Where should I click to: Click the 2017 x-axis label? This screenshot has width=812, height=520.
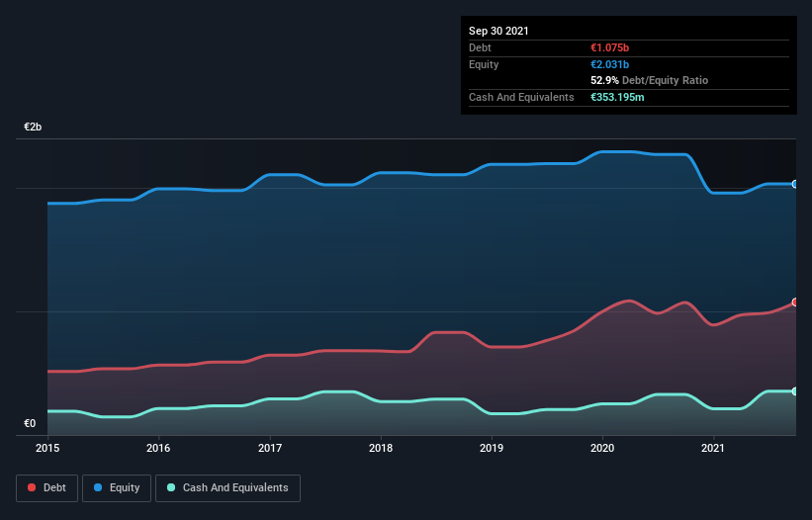[x=270, y=448]
